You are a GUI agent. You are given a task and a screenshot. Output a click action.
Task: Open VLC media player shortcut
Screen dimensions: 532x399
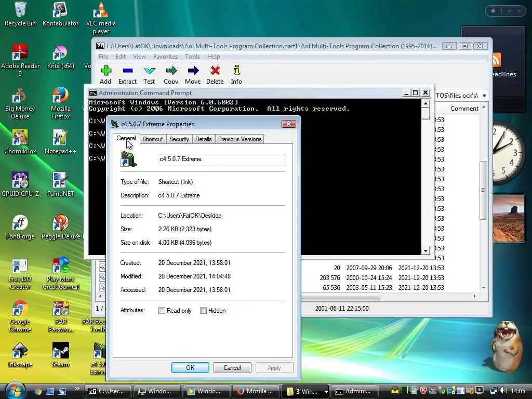pyautogui.click(x=101, y=18)
